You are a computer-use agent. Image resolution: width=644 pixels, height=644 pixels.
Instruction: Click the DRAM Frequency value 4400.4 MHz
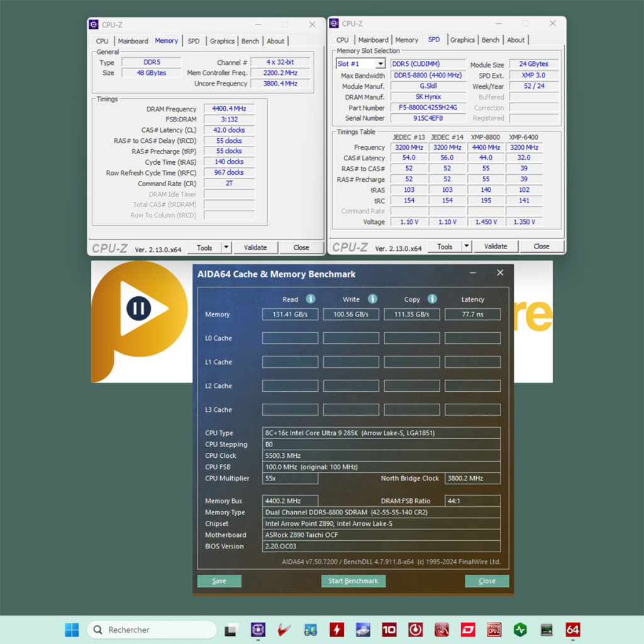click(x=229, y=109)
